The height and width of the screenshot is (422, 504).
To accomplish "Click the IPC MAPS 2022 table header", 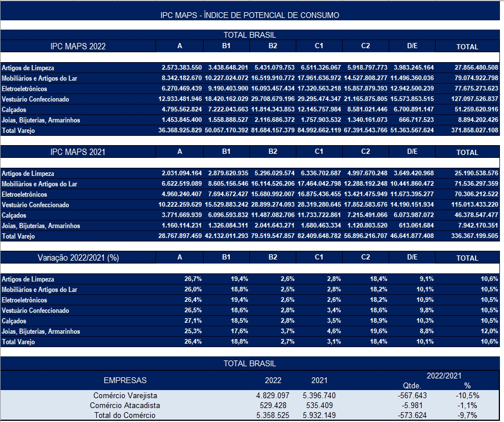I will (x=78, y=46).
